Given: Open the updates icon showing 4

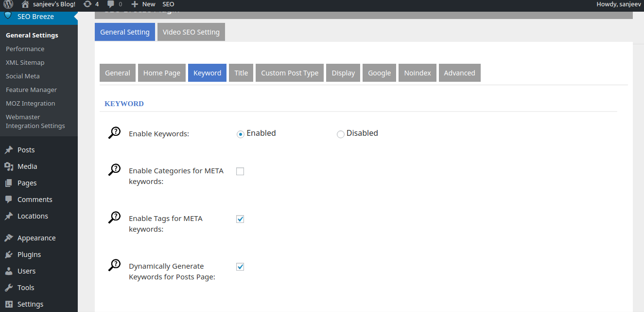Looking at the screenshot, I should [x=87, y=4].
